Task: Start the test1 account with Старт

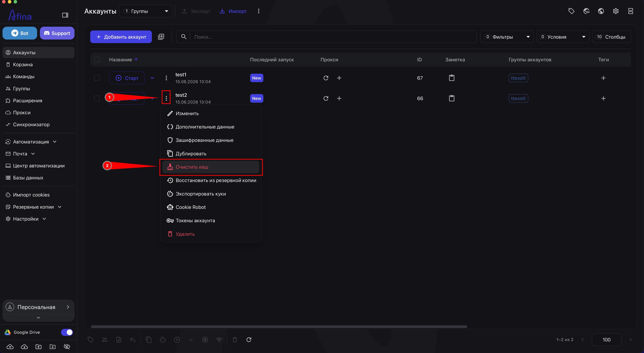Action: 127,78
